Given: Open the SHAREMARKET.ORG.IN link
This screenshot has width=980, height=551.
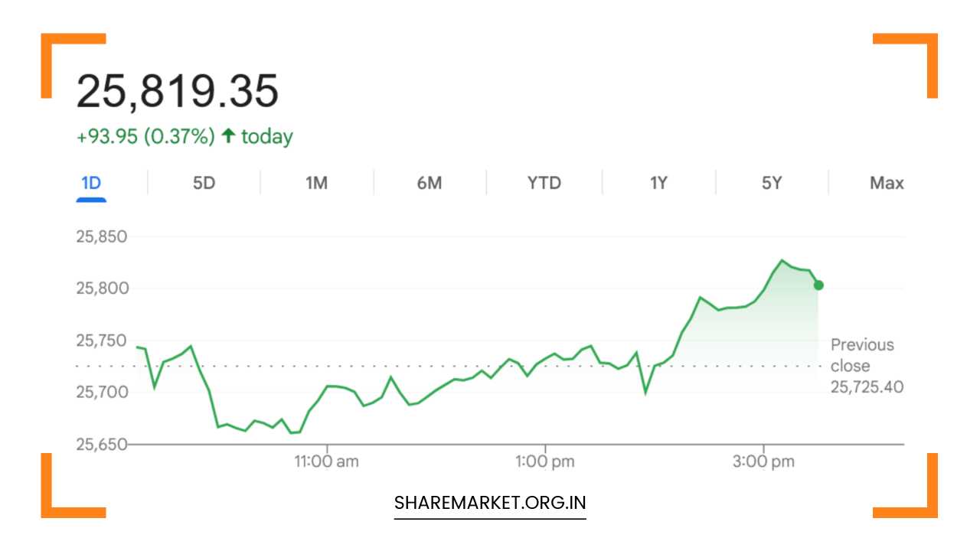Looking at the screenshot, I should tap(490, 503).
